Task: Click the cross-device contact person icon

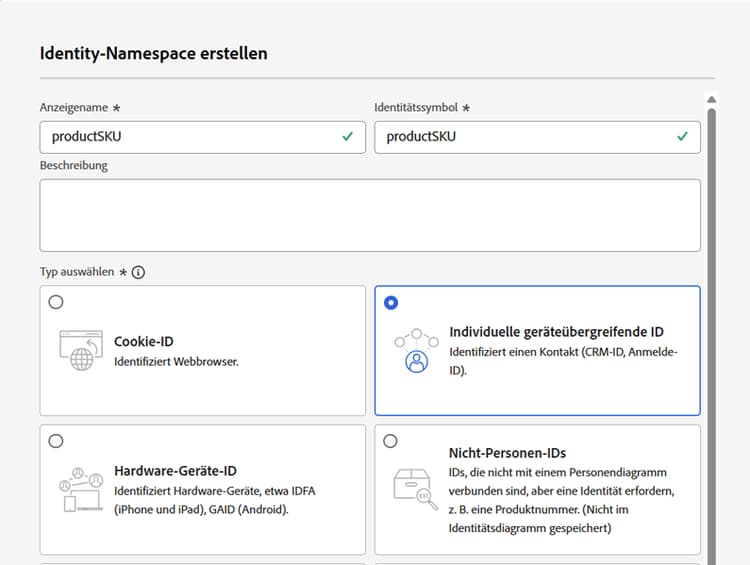Action: pos(415,352)
